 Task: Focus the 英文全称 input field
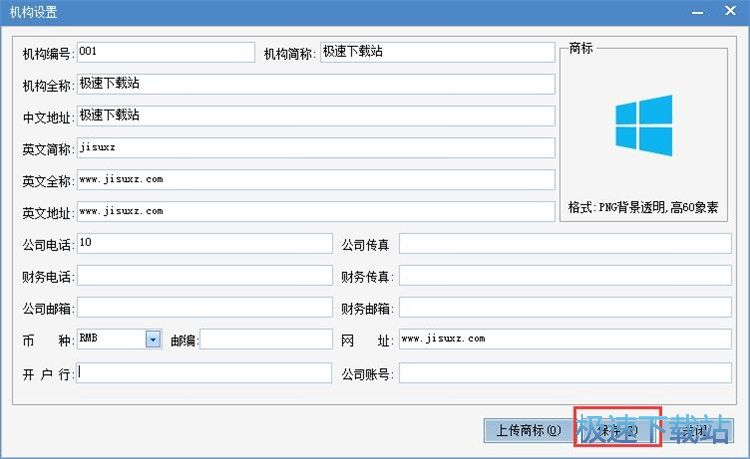tap(316, 180)
